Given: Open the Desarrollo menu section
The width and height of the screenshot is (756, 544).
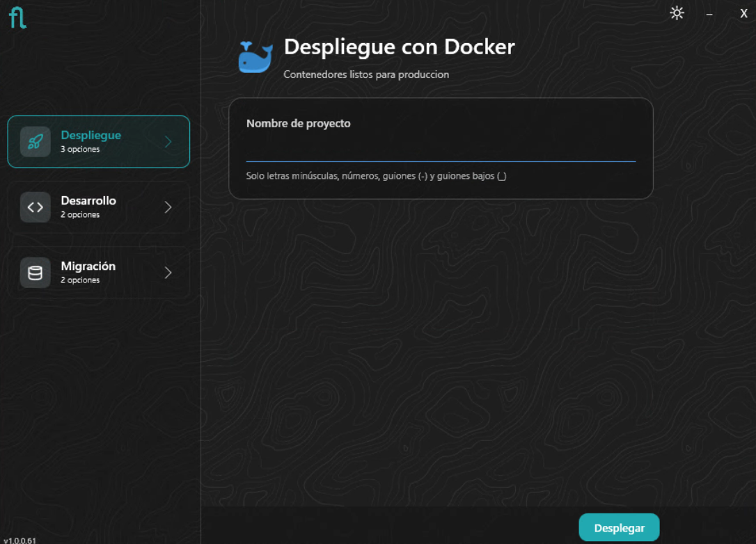Looking at the screenshot, I should coord(99,207).
